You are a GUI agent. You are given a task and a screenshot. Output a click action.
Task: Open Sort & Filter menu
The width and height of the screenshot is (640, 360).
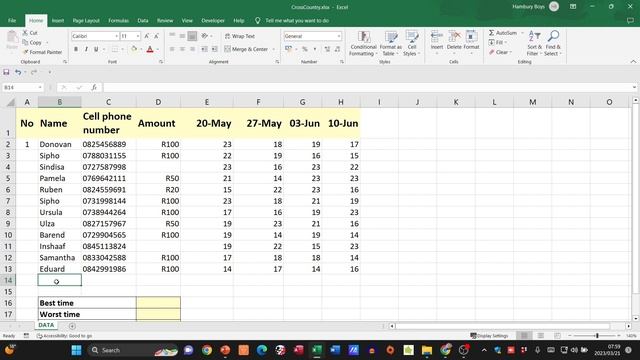[534, 43]
